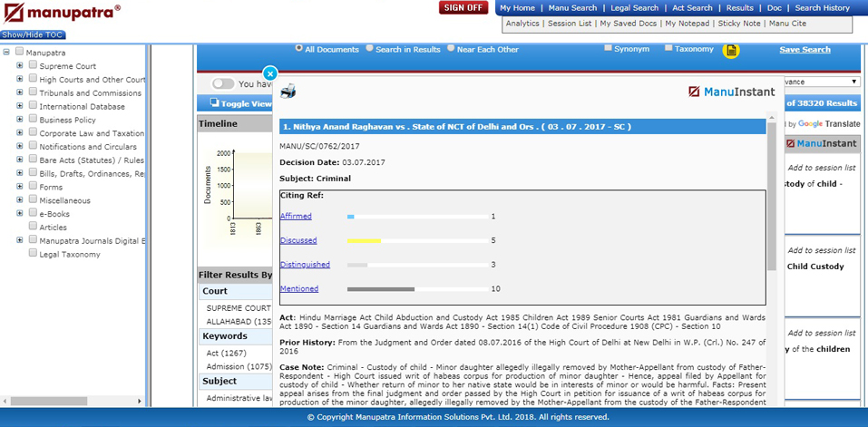
Task: Expand the Miscellaneous tree node
Action: [19, 199]
